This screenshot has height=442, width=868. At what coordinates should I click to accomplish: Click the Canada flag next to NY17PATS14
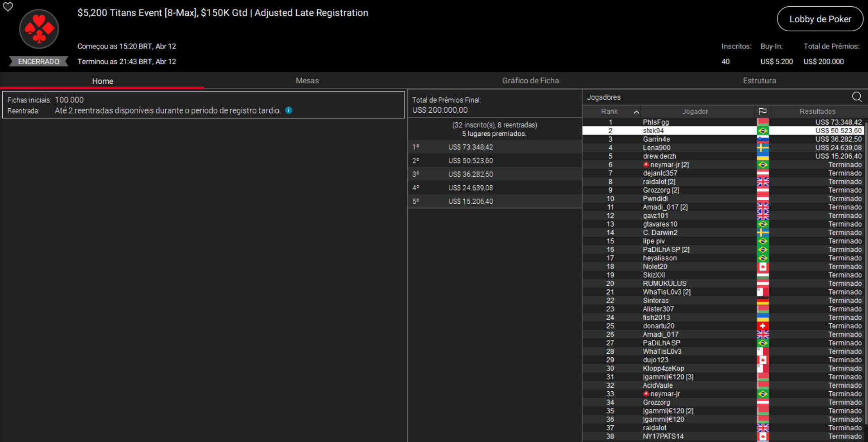[x=763, y=436]
